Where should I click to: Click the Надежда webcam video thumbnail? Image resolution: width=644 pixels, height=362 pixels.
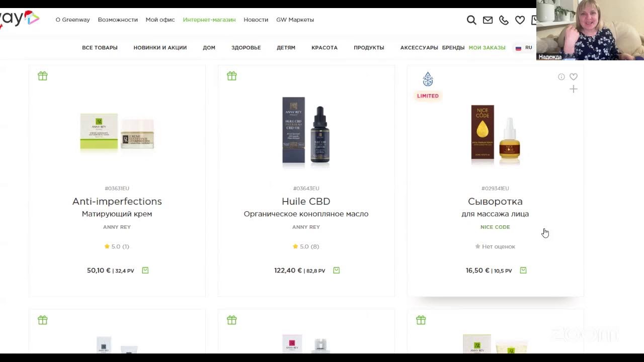[x=590, y=30]
